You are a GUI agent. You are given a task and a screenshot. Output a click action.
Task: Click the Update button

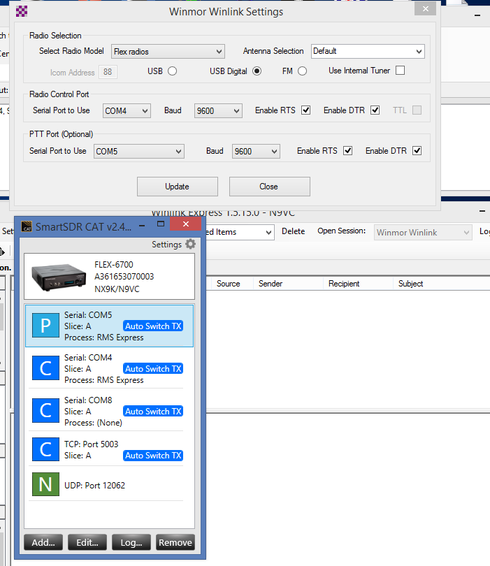[177, 187]
